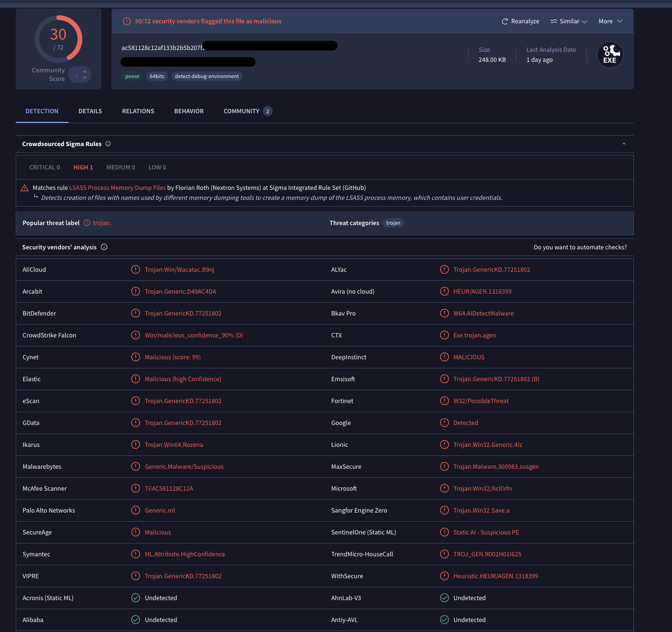This screenshot has width=672, height=632.
Task: Click the alert icon in the AliCloud row
Action: click(136, 269)
